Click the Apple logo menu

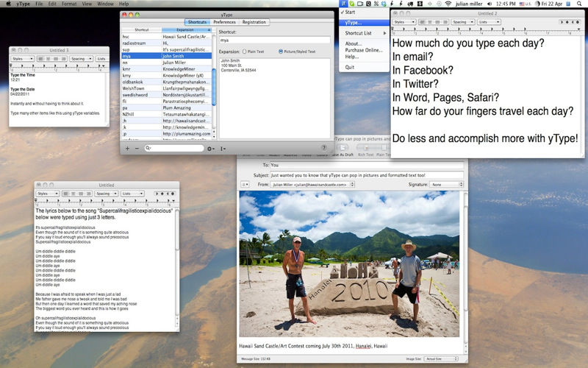(8, 4)
